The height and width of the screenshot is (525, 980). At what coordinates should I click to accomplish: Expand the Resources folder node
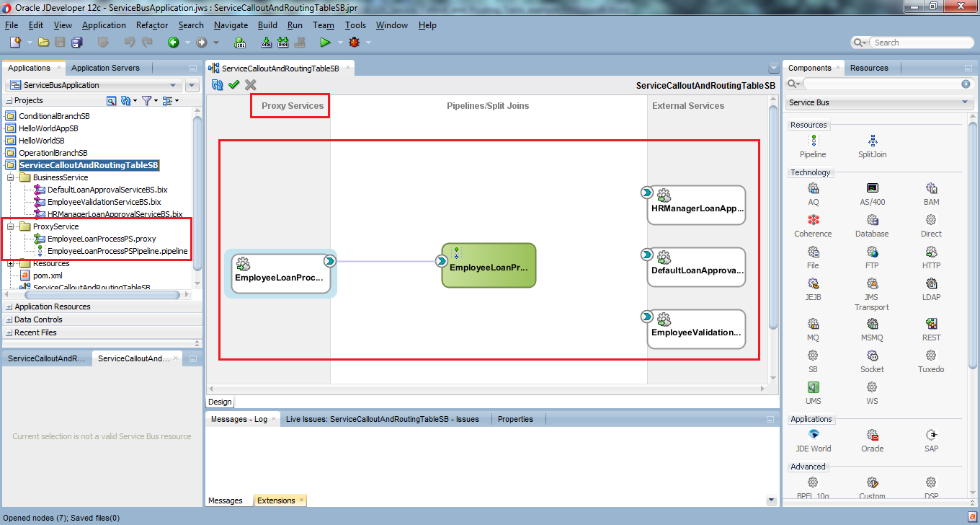11,263
